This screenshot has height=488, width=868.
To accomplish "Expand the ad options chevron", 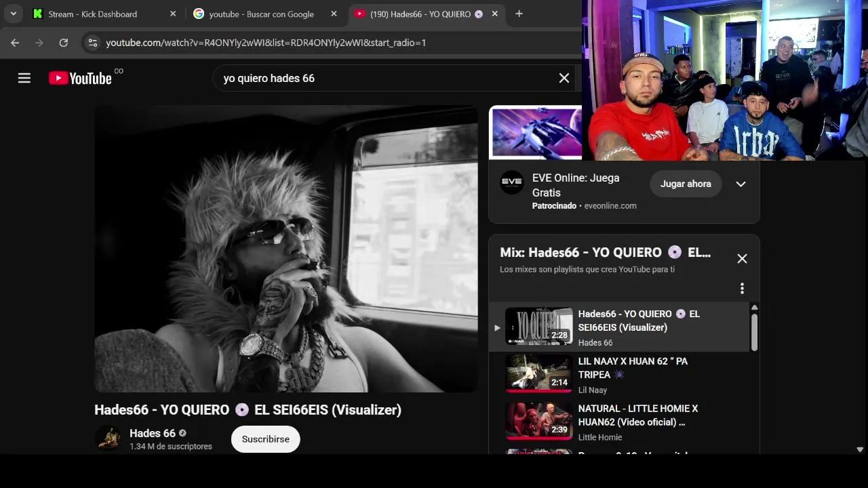I will (741, 184).
